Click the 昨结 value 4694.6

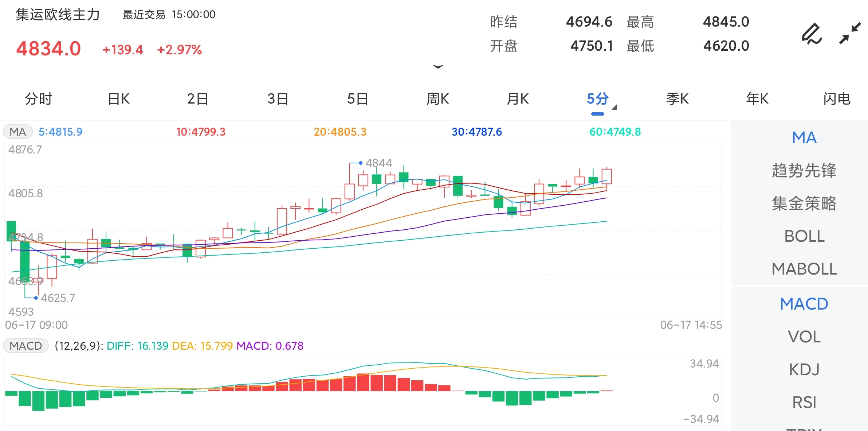[x=589, y=22]
